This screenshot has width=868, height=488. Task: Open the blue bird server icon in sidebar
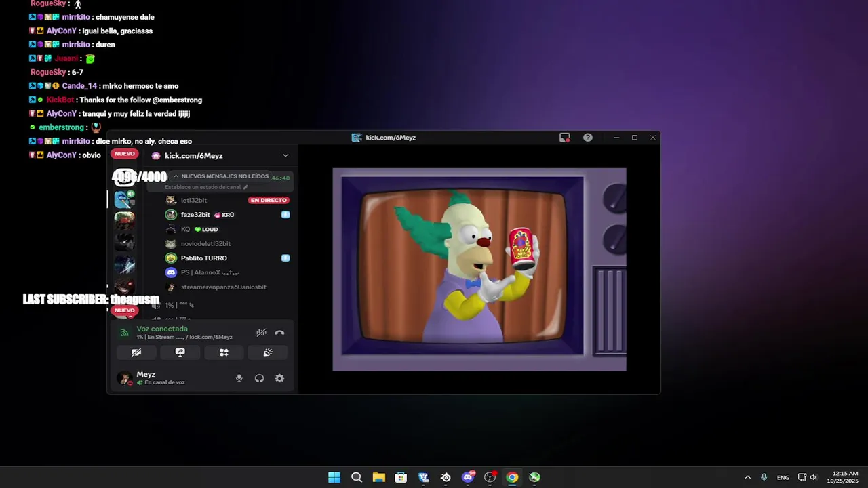click(x=124, y=199)
